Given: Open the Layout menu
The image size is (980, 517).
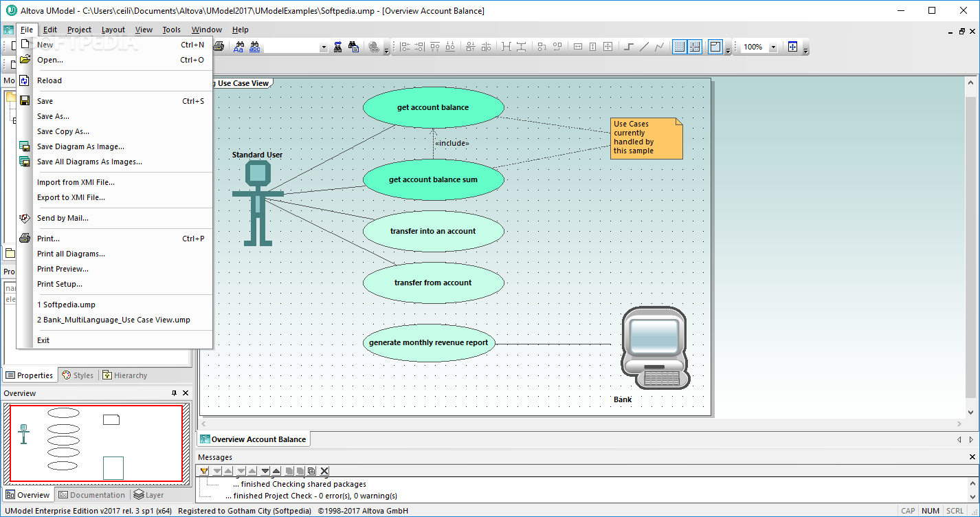Looking at the screenshot, I should (x=113, y=30).
